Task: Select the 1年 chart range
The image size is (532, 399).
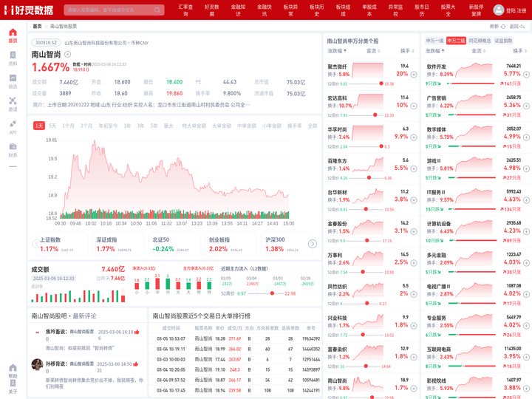Action: [x=127, y=126]
